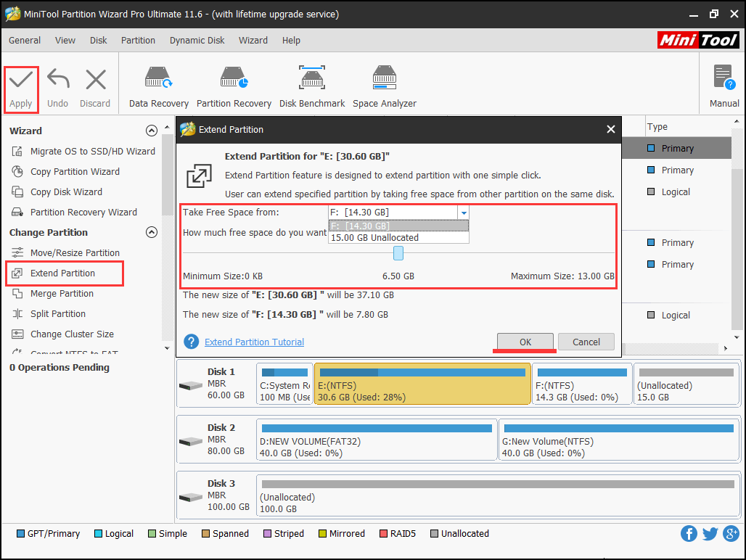
Task: Click the sidebar scrollbar up arrow
Action: [167, 128]
